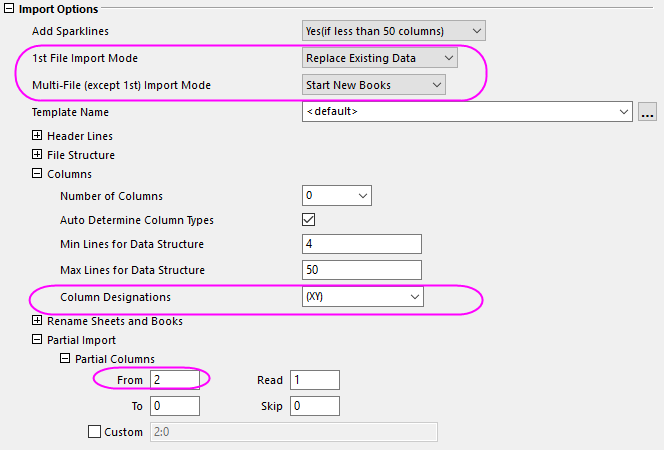Open 1st File Import Mode dropdown
The image size is (664, 450).
click(380, 58)
